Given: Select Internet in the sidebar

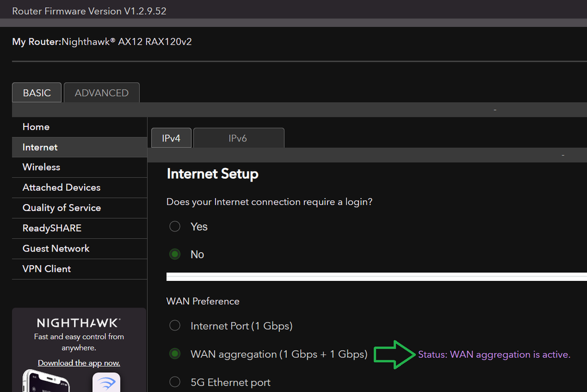Looking at the screenshot, I should click(x=79, y=147).
